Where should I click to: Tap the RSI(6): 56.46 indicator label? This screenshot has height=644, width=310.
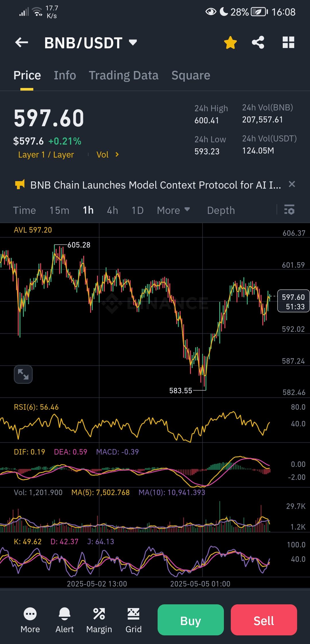click(x=36, y=407)
